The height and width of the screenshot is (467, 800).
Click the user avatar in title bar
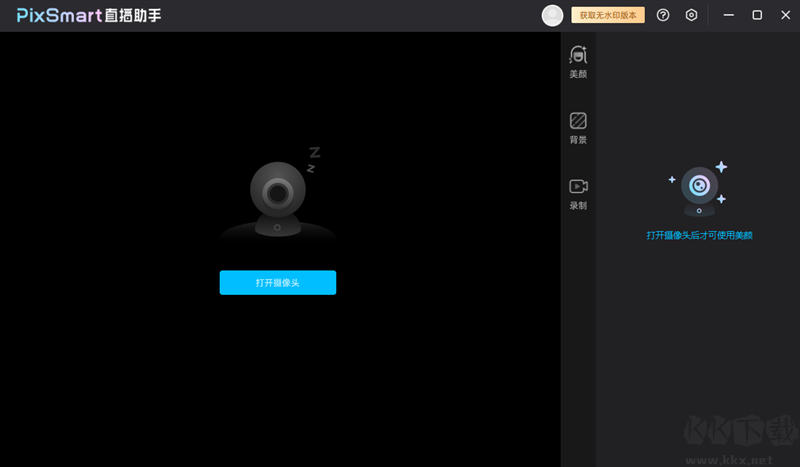(552, 15)
